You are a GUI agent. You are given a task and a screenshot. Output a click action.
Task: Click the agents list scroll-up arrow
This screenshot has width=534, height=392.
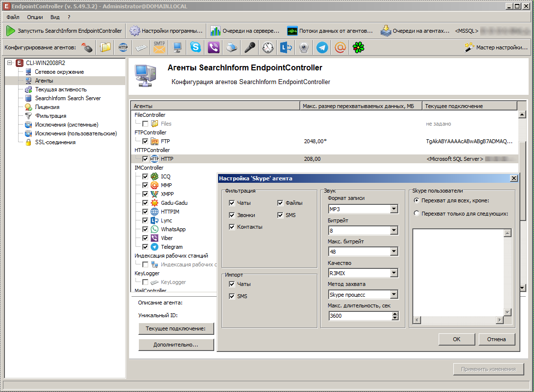pyautogui.click(x=522, y=115)
